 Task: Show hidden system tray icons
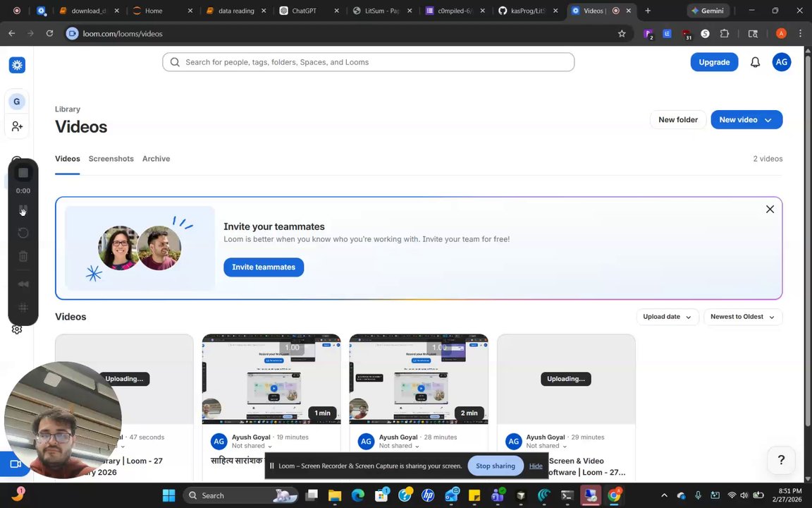coord(665,495)
